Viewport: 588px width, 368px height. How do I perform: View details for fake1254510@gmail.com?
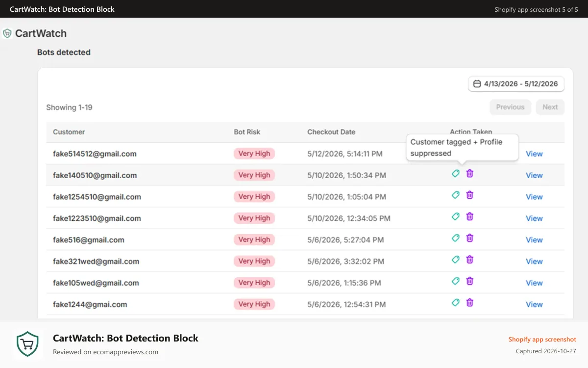tap(534, 197)
